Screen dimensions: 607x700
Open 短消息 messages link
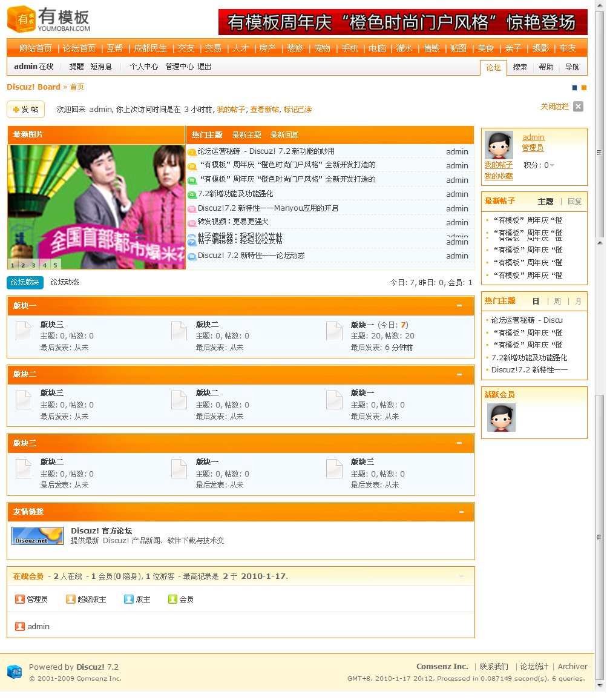(101, 67)
